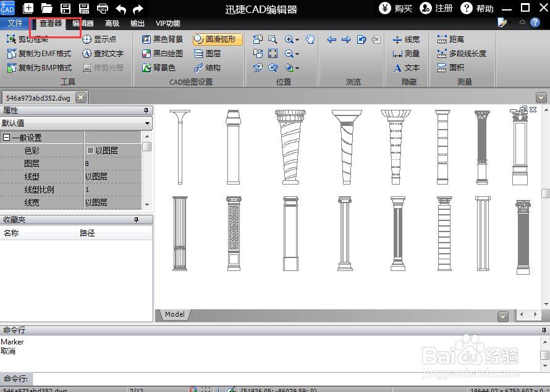The width and height of the screenshot is (550, 392).
Task: Click 复制为BMP格式
Action: (40, 68)
